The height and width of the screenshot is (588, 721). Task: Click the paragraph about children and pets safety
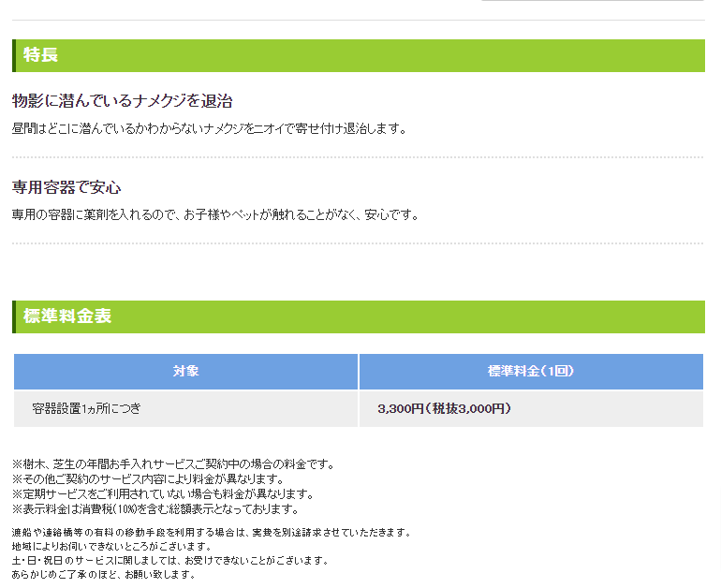point(214,214)
